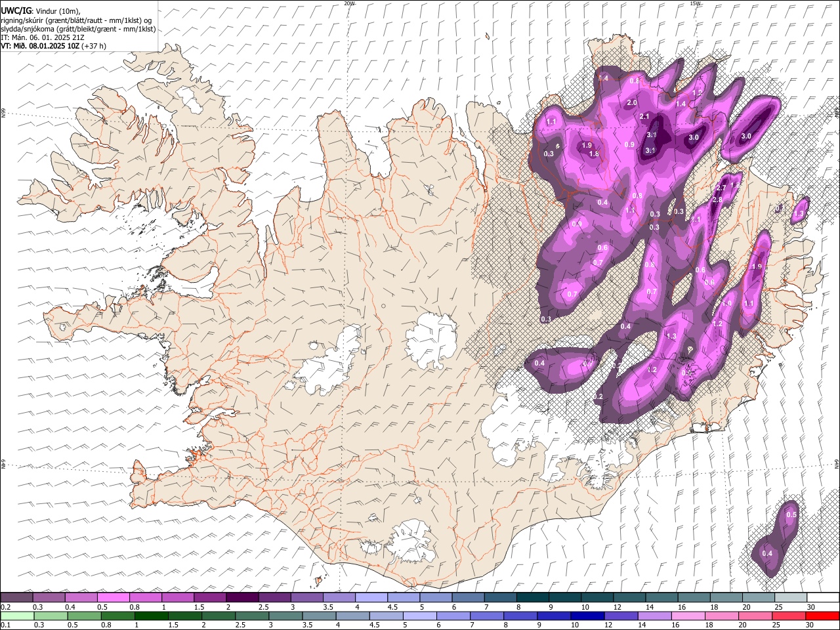The image size is (840, 630).
Task: Click the 'VT: Mið. 08.01.2025 10Z' valid time
Action: coord(40,46)
